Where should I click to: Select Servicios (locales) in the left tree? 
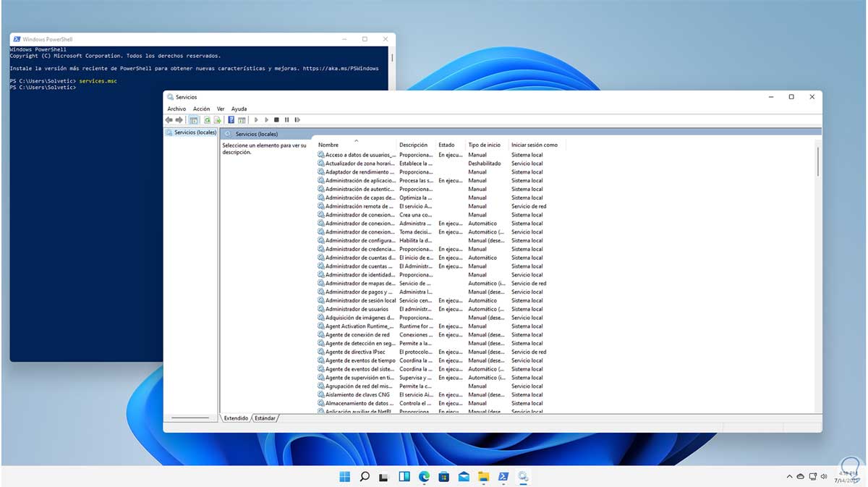195,132
